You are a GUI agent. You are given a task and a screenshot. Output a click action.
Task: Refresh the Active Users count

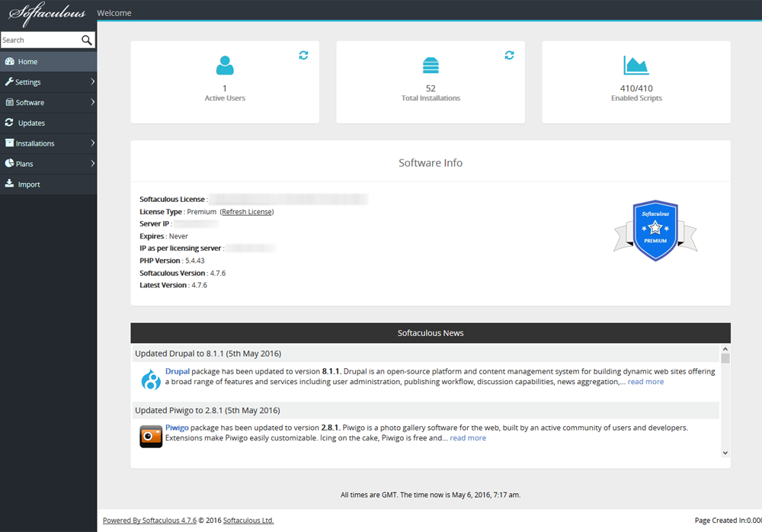(x=303, y=55)
